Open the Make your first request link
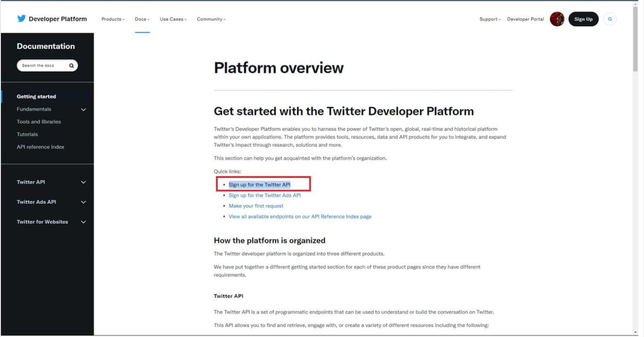The image size is (644, 337). [256, 206]
